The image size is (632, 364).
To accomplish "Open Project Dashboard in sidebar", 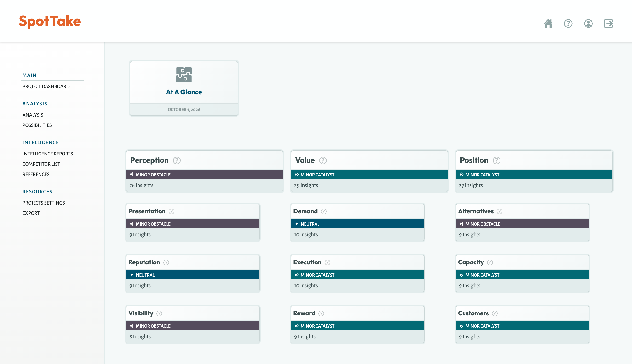I will (46, 86).
